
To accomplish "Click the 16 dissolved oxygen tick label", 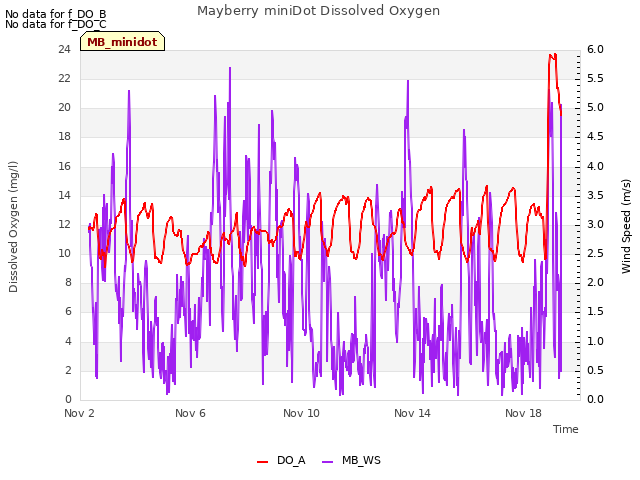I will pos(64,166).
